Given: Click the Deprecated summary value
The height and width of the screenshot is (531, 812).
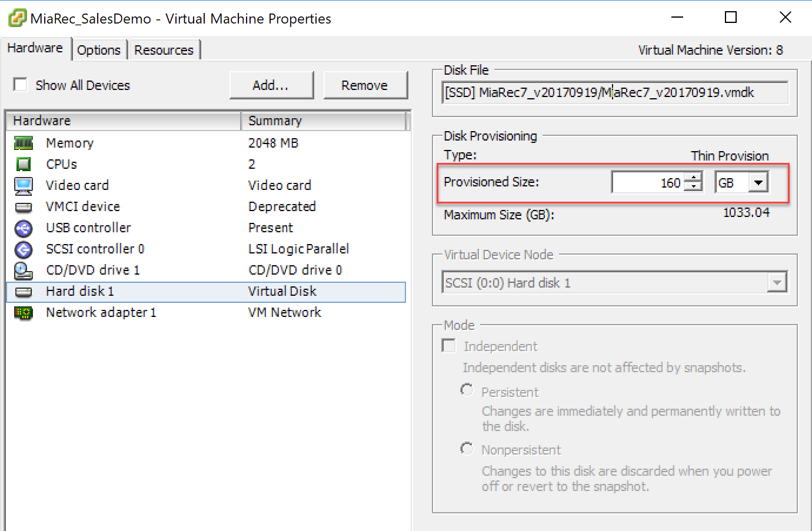Looking at the screenshot, I should 282,206.
